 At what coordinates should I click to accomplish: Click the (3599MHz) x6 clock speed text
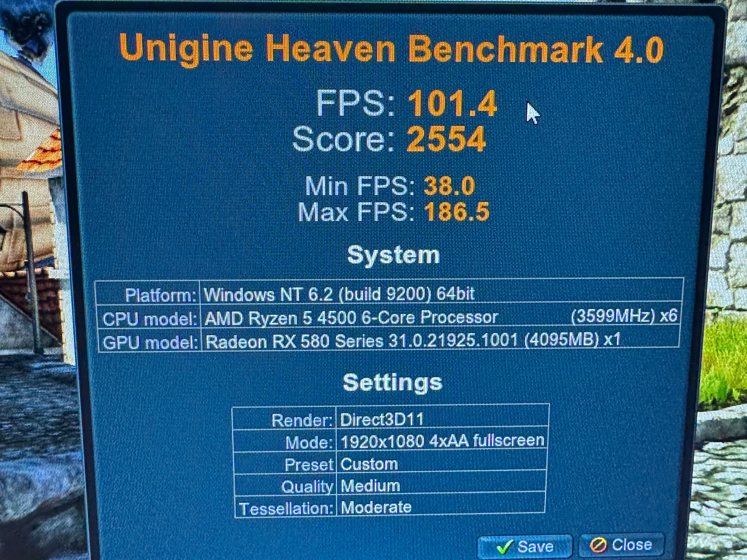(623, 315)
